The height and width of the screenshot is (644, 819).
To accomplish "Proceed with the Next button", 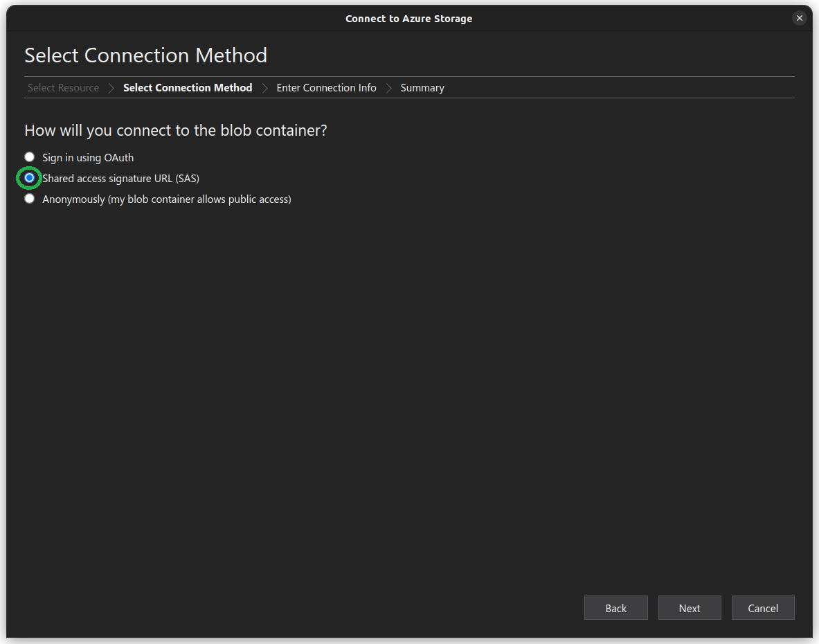I will [x=690, y=608].
